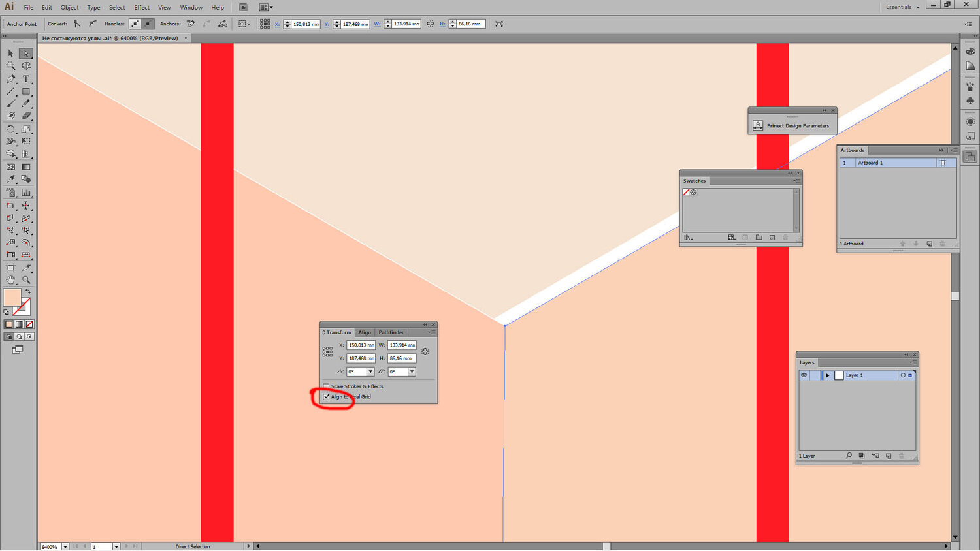Hide Layer 1 using the eye icon
Viewport: 980px width, 551px height.
[x=804, y=375]
